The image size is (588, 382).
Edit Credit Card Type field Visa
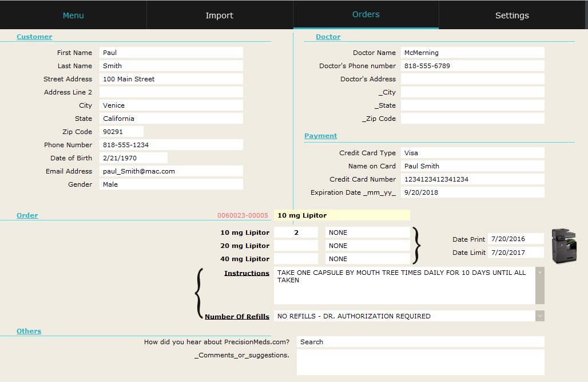coord(472,153)
